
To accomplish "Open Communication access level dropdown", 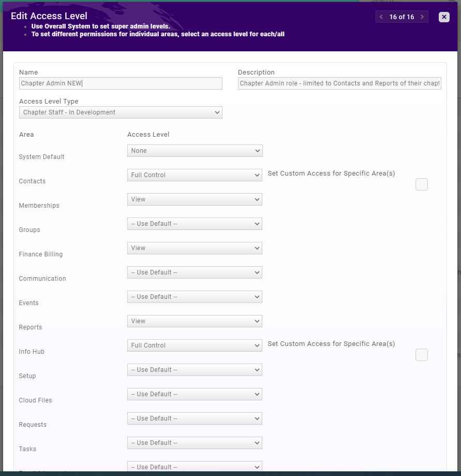I will coord(195,272).
